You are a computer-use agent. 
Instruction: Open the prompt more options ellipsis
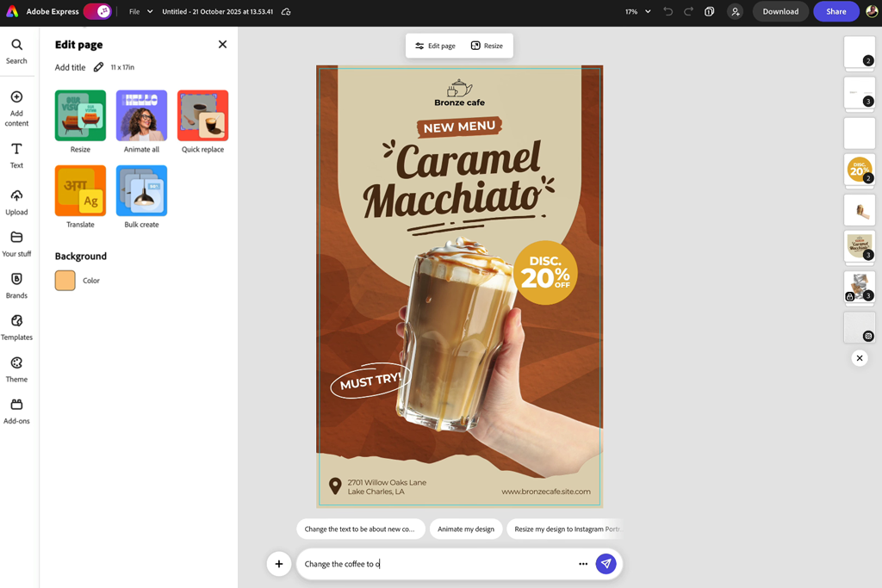(x=583, y=564)
